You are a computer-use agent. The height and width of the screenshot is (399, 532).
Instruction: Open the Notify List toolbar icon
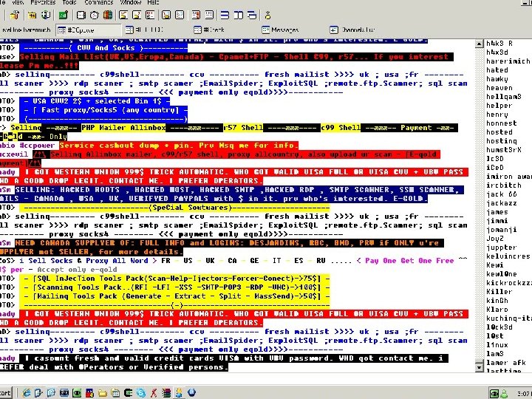tap(196, 15)
